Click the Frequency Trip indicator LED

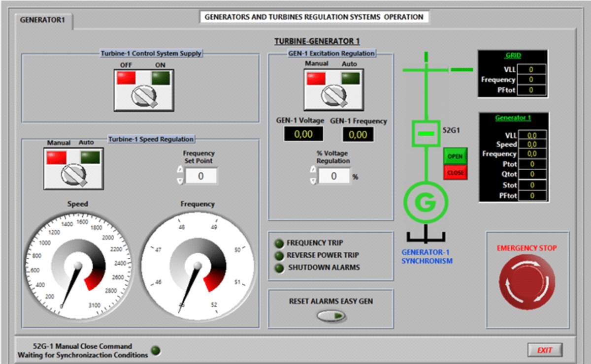pos(279,243)
